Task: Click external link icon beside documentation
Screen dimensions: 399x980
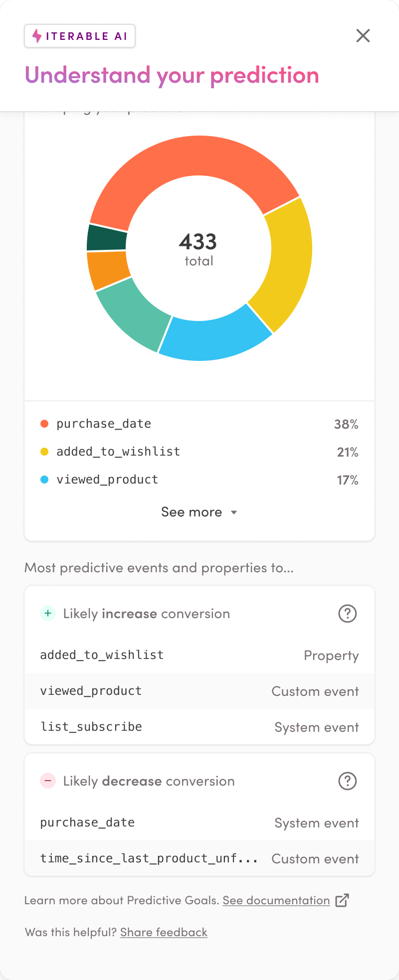Action: pyautogui.click(x=342, y=900)
